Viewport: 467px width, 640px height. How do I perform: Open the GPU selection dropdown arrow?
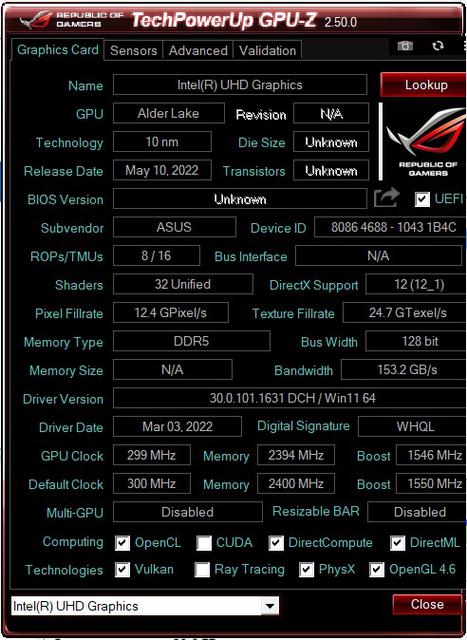270,606
